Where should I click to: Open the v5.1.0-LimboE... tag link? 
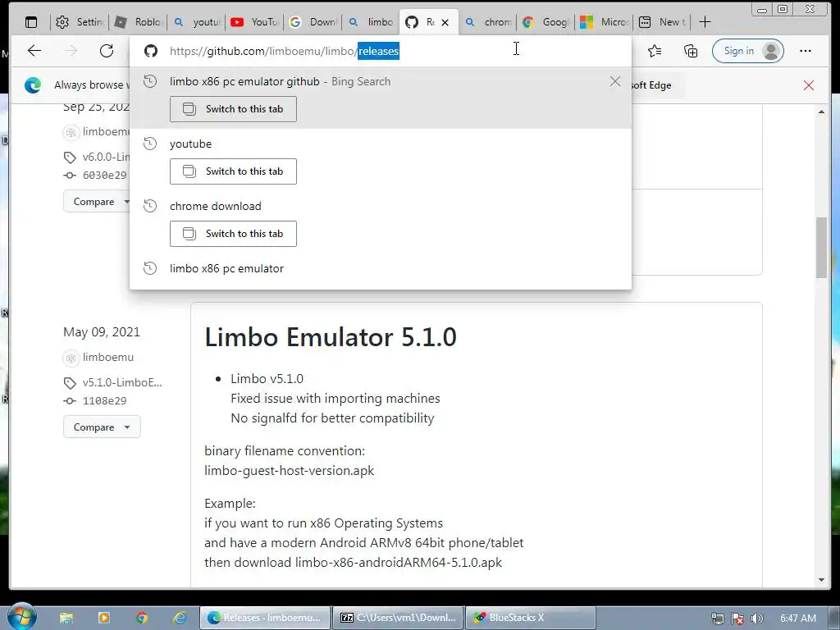(122, 382)
